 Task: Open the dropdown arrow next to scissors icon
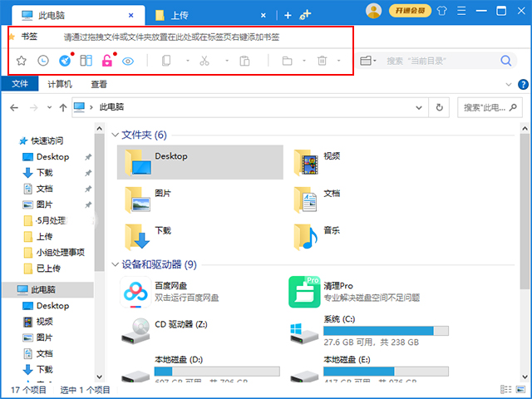point(227,61)
